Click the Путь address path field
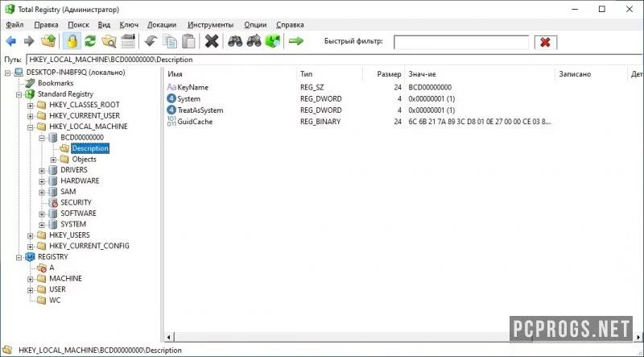Image resolution: width=644 pixels, height=357 pixels. point(335,60)
